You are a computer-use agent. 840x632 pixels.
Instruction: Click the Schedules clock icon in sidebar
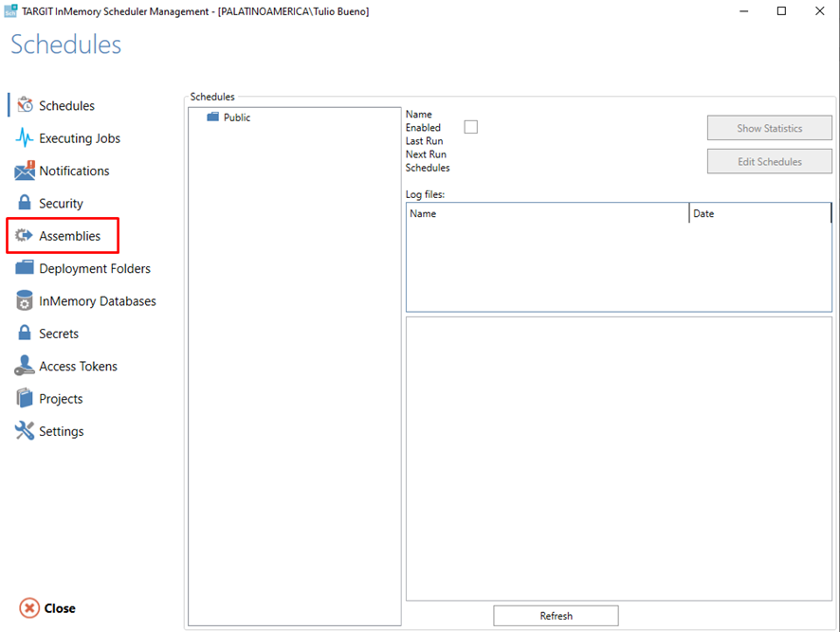pos(25,105)
